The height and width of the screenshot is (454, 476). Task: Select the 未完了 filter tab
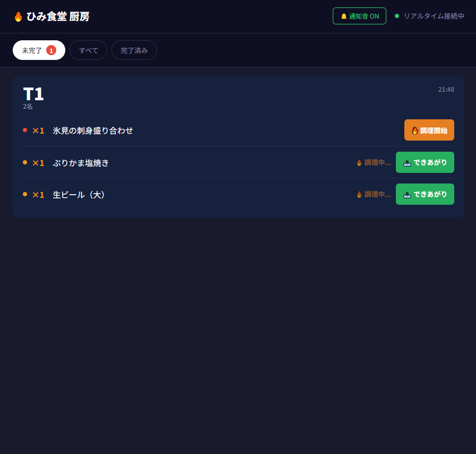click(39, 50)
